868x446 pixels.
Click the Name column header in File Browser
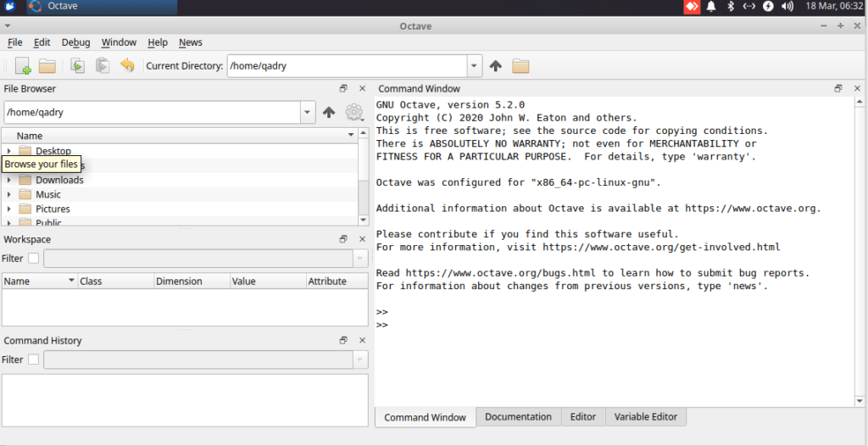point(180,136)
